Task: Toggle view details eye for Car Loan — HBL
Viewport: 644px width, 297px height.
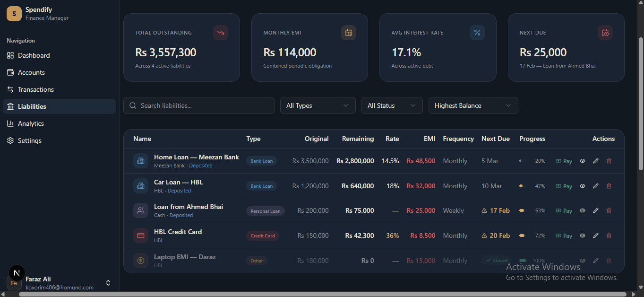Action: (582, 186)
